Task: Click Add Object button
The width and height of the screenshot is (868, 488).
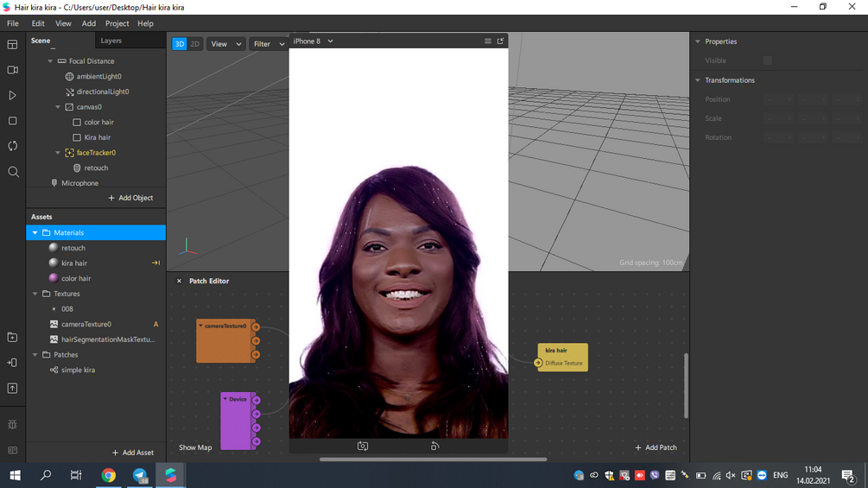Action: [x=130, y=198]
